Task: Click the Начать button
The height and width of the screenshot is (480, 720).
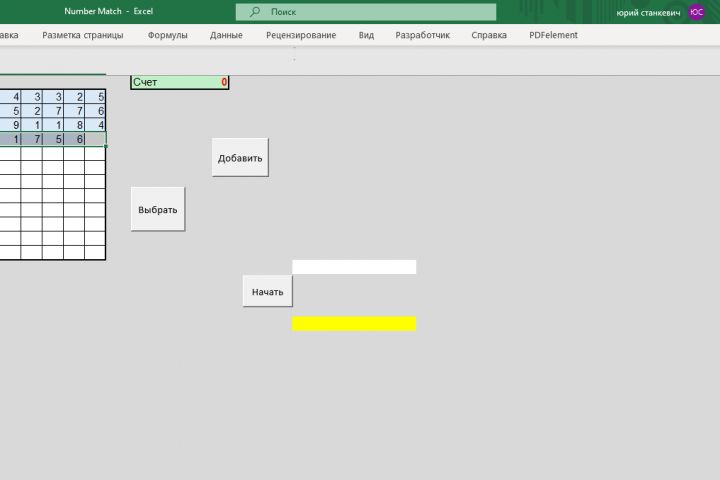Action: (267, 291)
